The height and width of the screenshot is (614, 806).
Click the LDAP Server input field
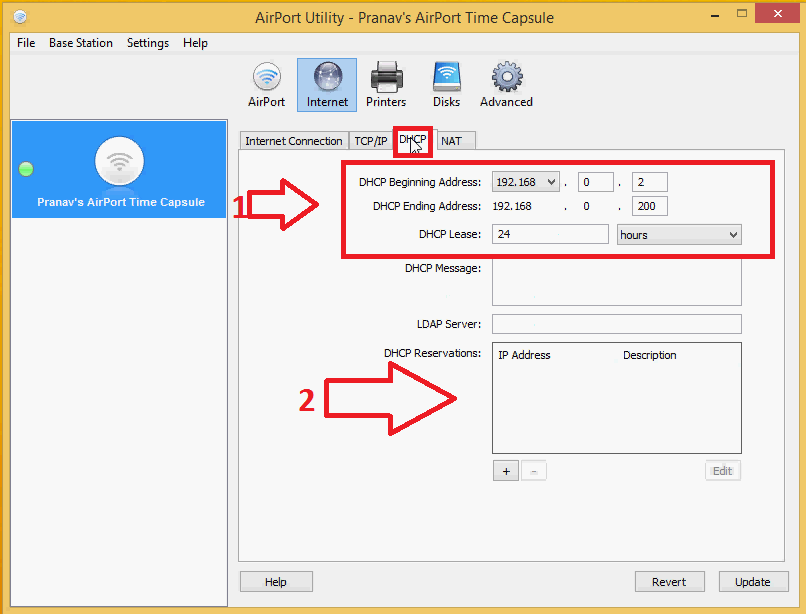616,324
